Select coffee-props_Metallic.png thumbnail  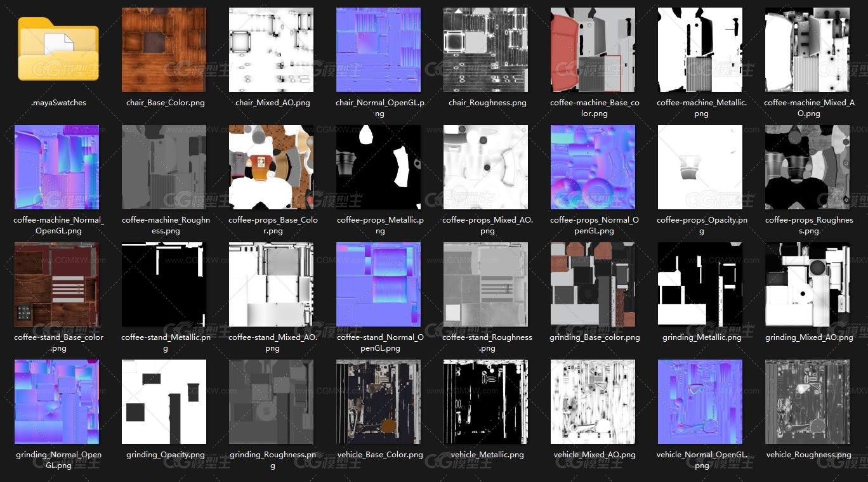(379, 167)
